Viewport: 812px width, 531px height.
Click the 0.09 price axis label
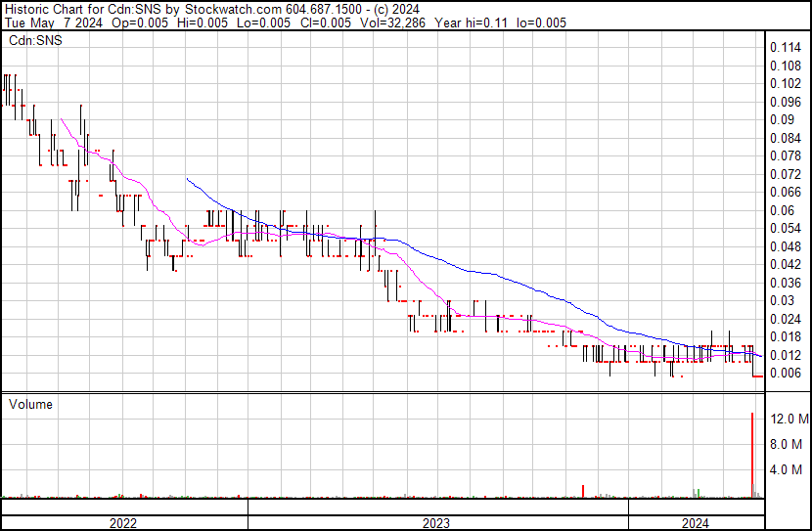(781, 119)
